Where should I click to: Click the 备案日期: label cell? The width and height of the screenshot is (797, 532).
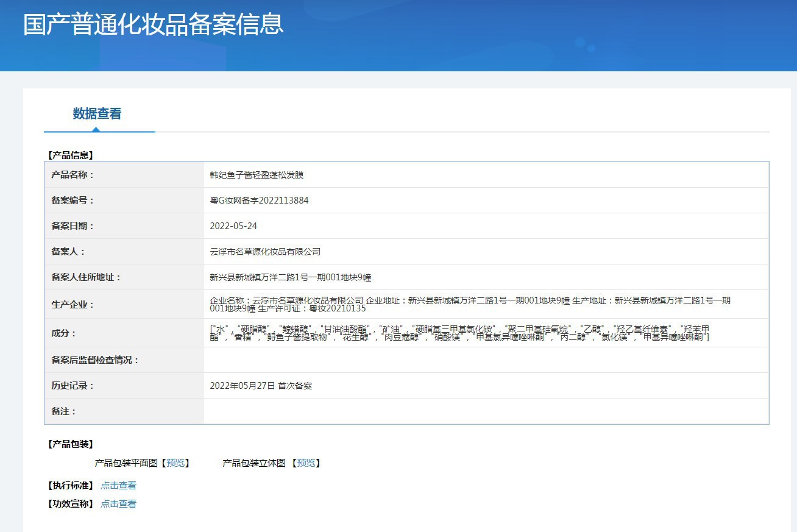tap(124, 226)
